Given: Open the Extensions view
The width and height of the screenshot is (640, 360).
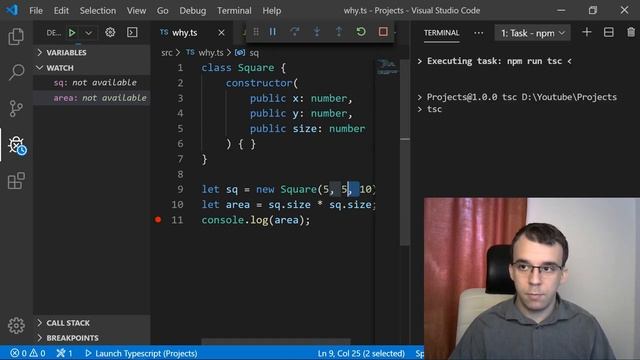Looking at the screenshot, I should [16, 180].
